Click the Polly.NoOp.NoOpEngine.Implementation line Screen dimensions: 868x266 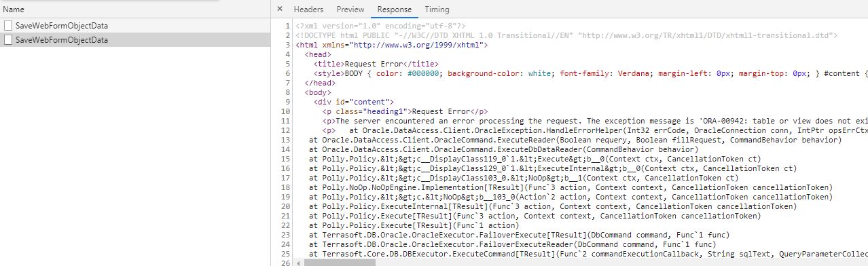pyautogui.click(x=571, y=187)
